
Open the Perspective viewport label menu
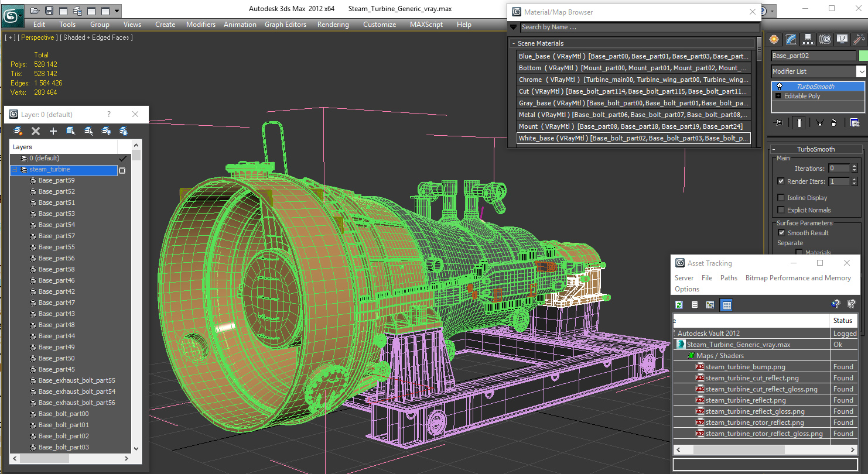[x=37, y=37]
